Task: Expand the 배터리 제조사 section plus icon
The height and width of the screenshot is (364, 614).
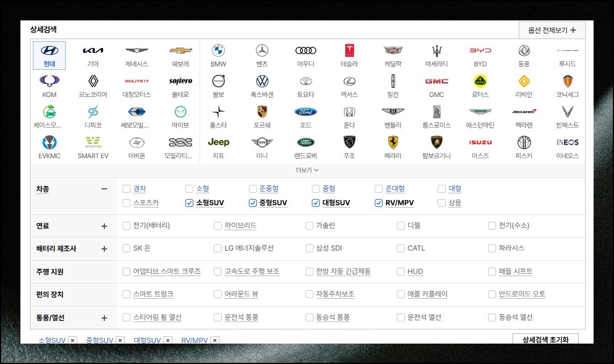Action: coord(104,249)
